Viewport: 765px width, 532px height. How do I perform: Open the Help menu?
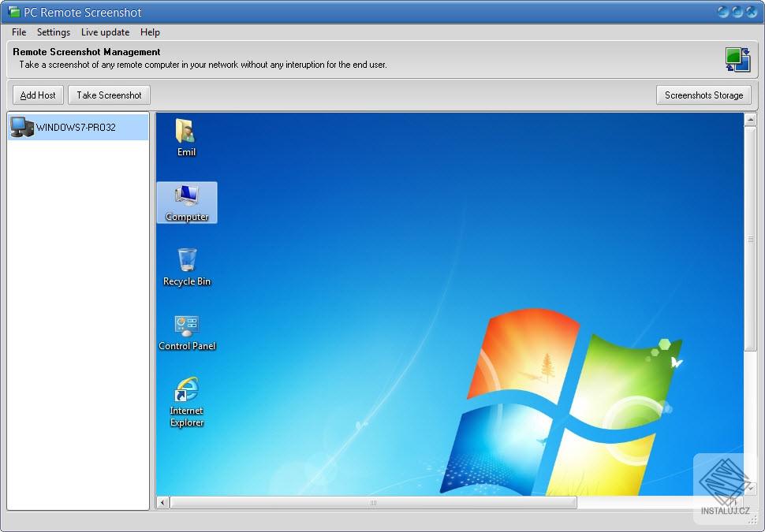pos(150,32)
